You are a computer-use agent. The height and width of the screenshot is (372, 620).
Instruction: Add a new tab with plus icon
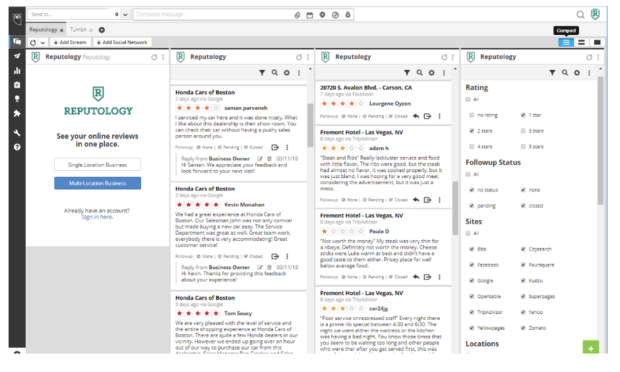[x=102, y=30]
